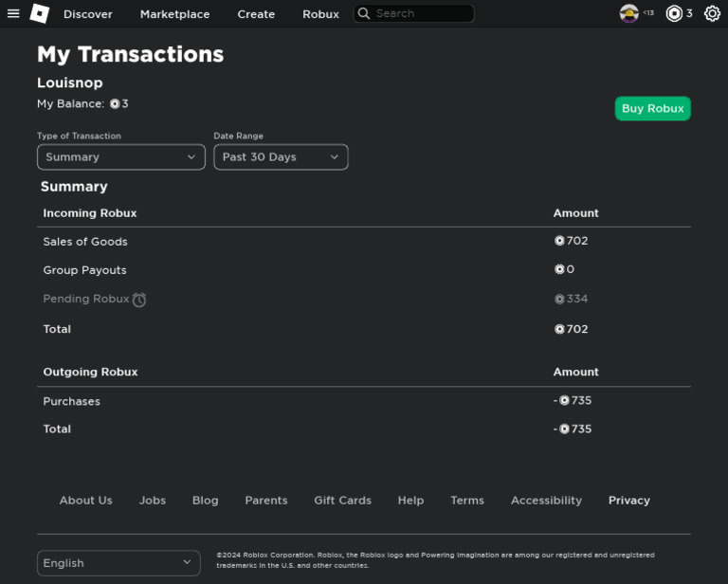Screen dimensions: 728x584
Task: Open the Blog footer link
Action: coord(205,501)
